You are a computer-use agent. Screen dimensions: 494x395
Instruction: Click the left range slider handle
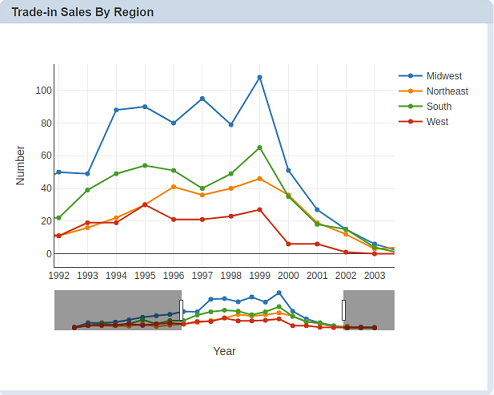(x=181, y=310)
